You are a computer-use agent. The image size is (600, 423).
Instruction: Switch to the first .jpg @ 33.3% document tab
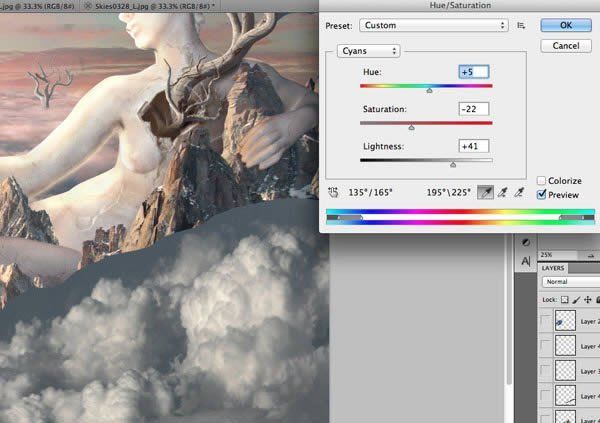[x=37, y=6]
